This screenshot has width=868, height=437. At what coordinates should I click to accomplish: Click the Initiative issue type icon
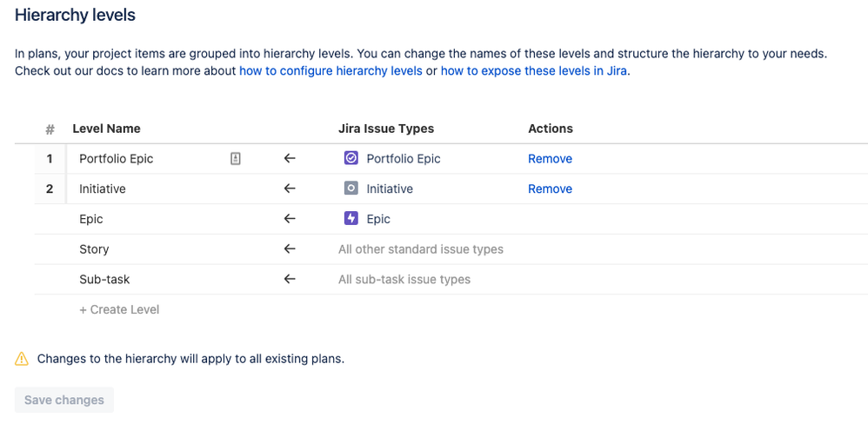(351, 189)
